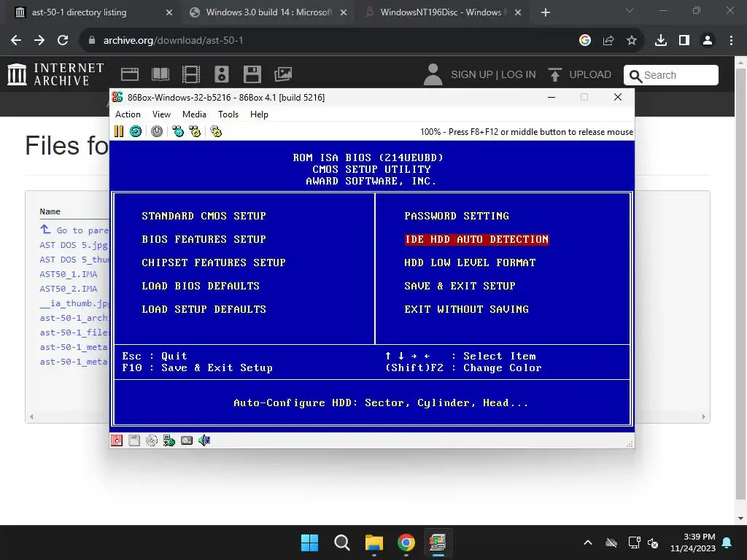Open AST50_2.IMA file link
This screenshot has width=747, height=560.
pos(68,289)
